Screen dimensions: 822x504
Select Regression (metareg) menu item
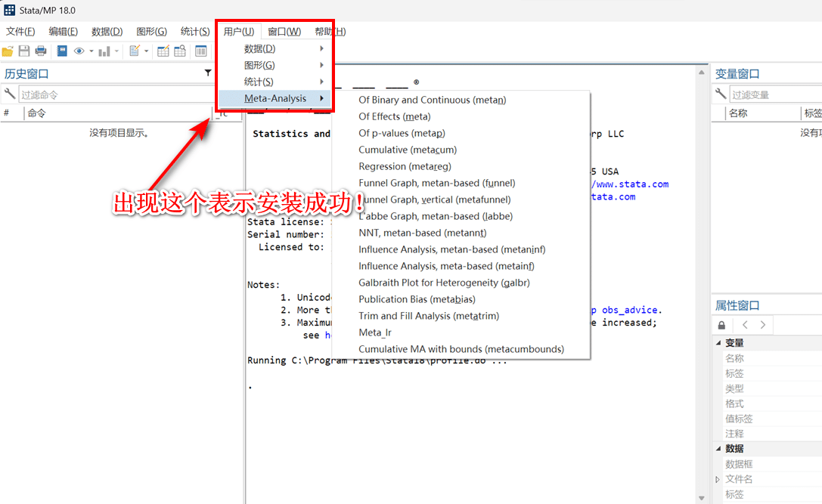(x=405, y=166)
